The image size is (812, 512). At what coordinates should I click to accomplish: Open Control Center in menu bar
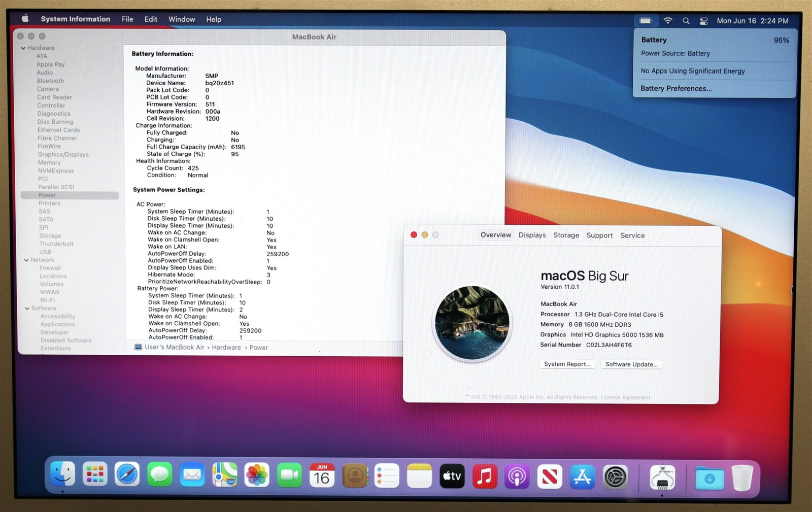click(703, 21)
